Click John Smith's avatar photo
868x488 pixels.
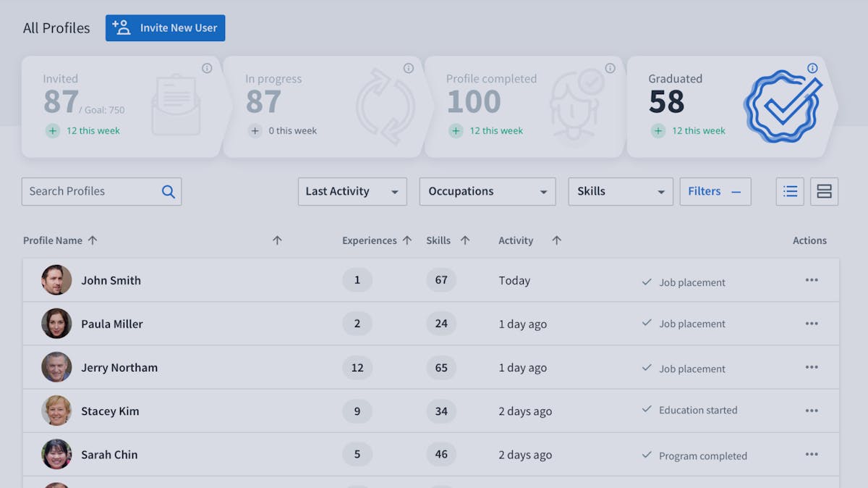pos(56,280)
